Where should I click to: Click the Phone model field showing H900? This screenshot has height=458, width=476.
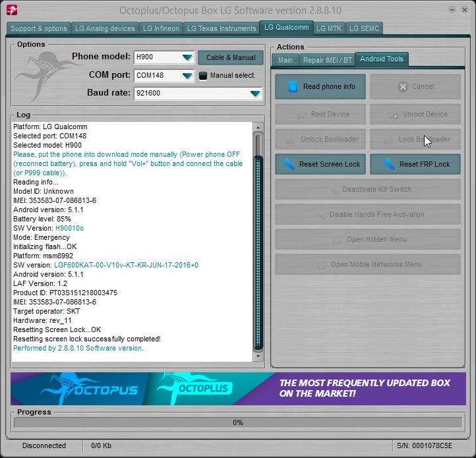click(164, 57)
